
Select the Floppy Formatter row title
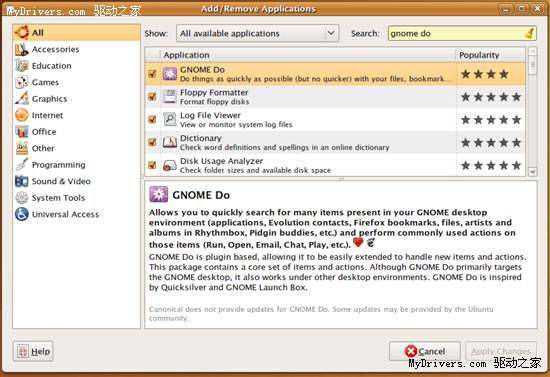pyautogui.click(x=214, y=93)
